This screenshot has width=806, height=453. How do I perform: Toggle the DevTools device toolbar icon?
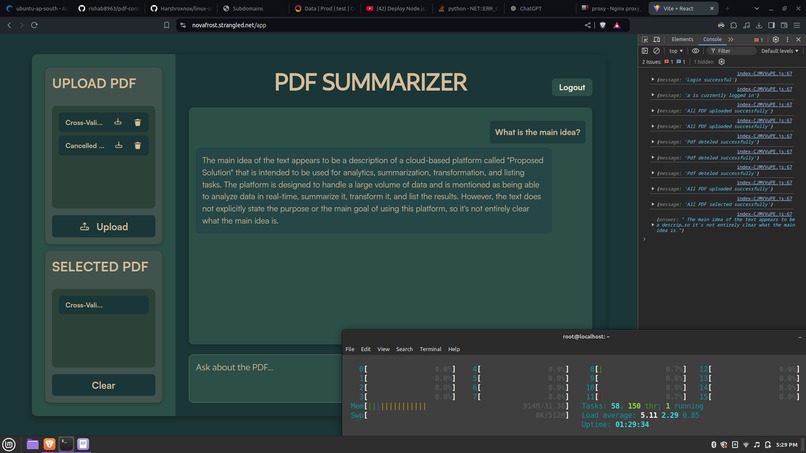coord(657,40)
